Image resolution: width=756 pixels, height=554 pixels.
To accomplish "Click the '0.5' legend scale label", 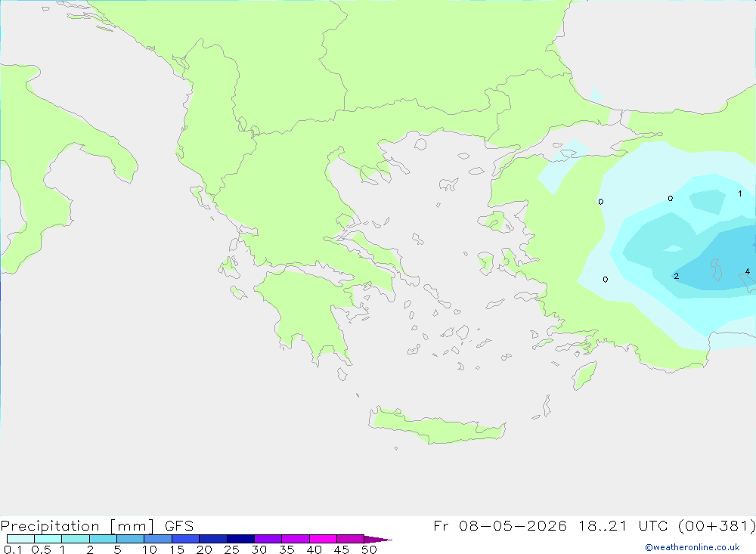I will click(x=41, y=549).
